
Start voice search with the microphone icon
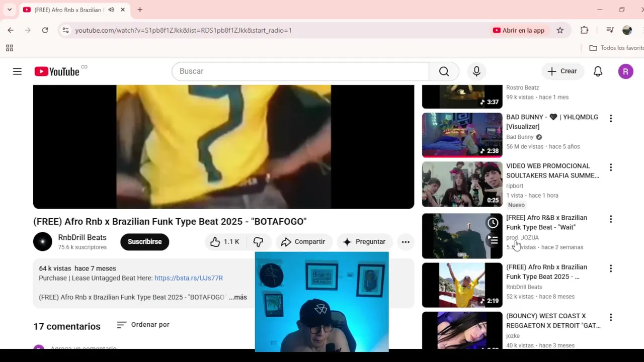coord(476,71)
